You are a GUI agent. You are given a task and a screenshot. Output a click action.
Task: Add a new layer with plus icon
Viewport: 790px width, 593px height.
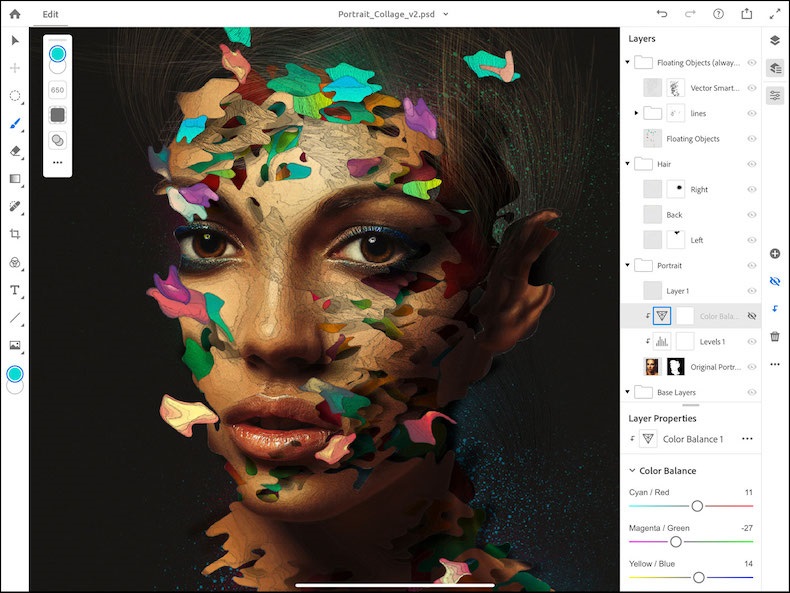click(x=775, y=254)
